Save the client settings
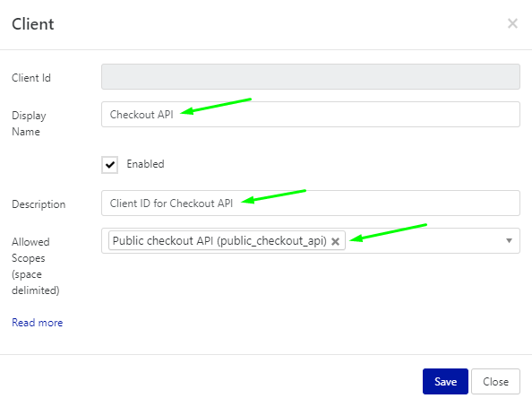Viewport: 532px width, 407px height. (445, 381)
